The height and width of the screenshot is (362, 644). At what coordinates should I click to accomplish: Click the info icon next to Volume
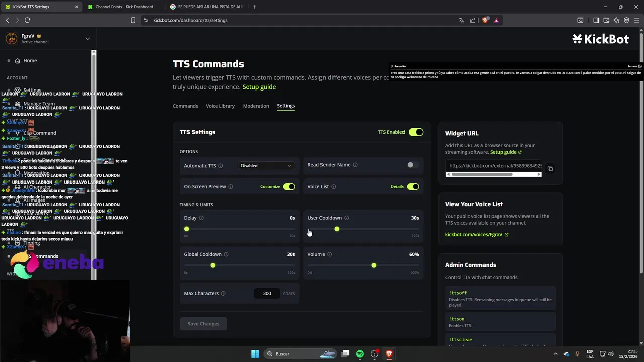point(330,254)
